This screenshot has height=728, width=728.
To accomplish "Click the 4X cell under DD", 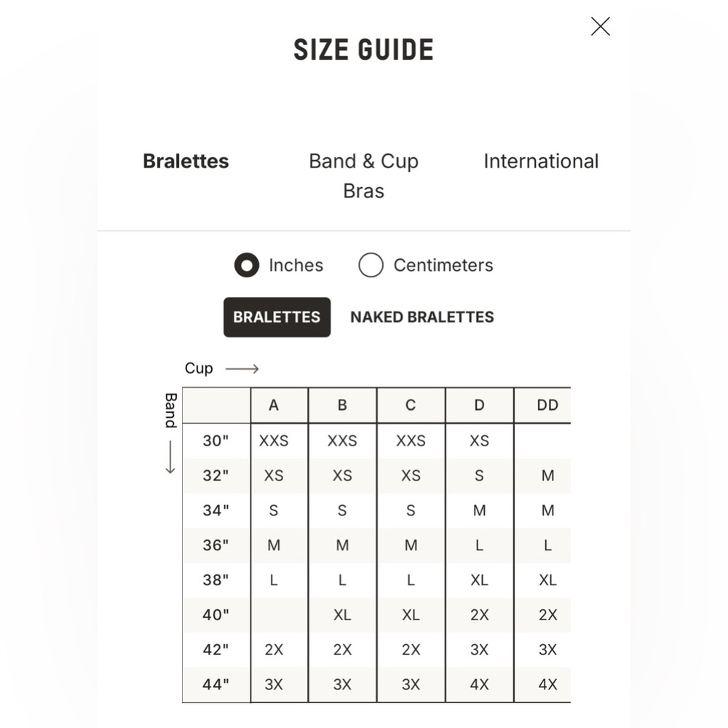I will (548, 684).
